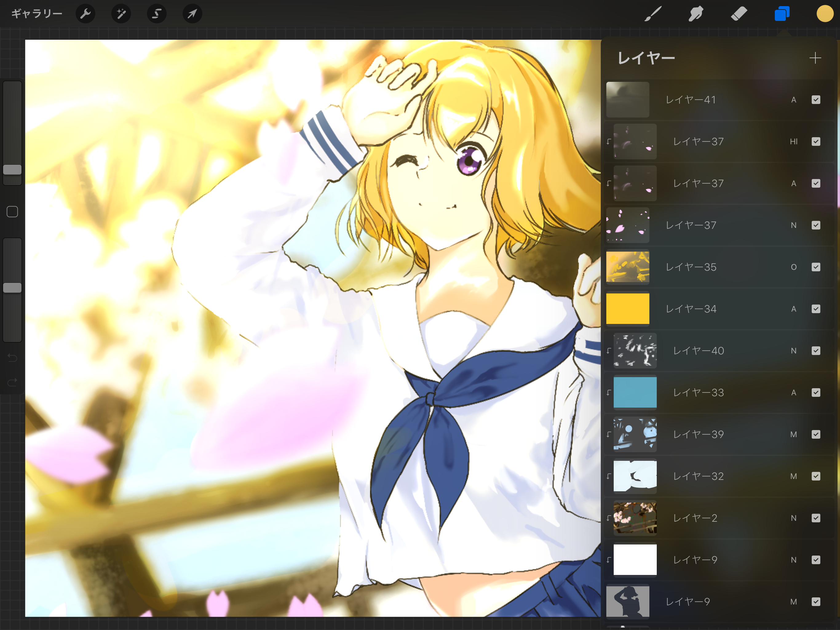Viewport: 840px width, 630px height.
Task: Uncheck visibility of レイヤー37 with HI blend
Action: pos(816,142)
